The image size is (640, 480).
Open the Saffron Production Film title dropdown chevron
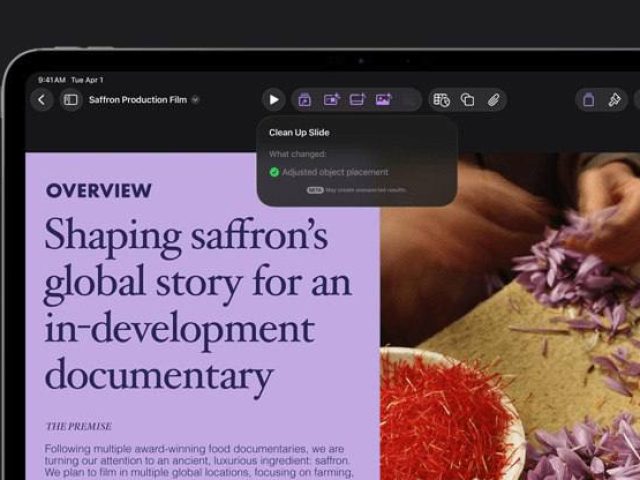pyautogui.click(x=196, y=100)
